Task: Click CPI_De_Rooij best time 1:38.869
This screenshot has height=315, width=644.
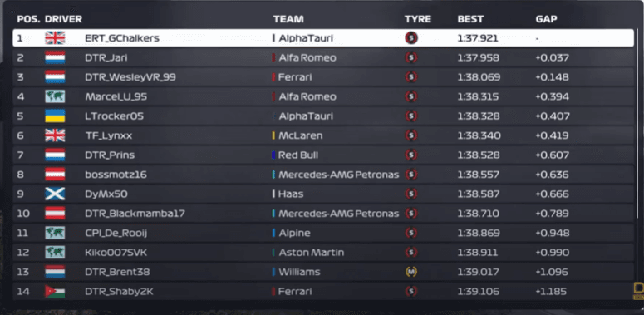Action: pos(479,233)
